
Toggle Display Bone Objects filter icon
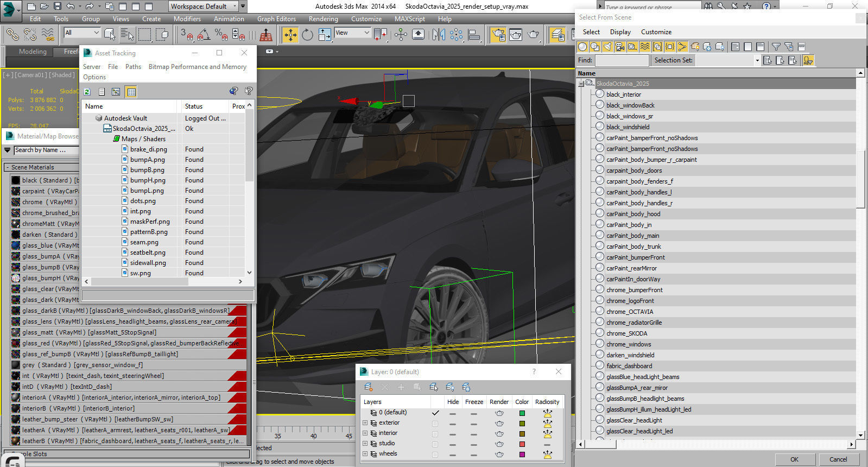682,47
